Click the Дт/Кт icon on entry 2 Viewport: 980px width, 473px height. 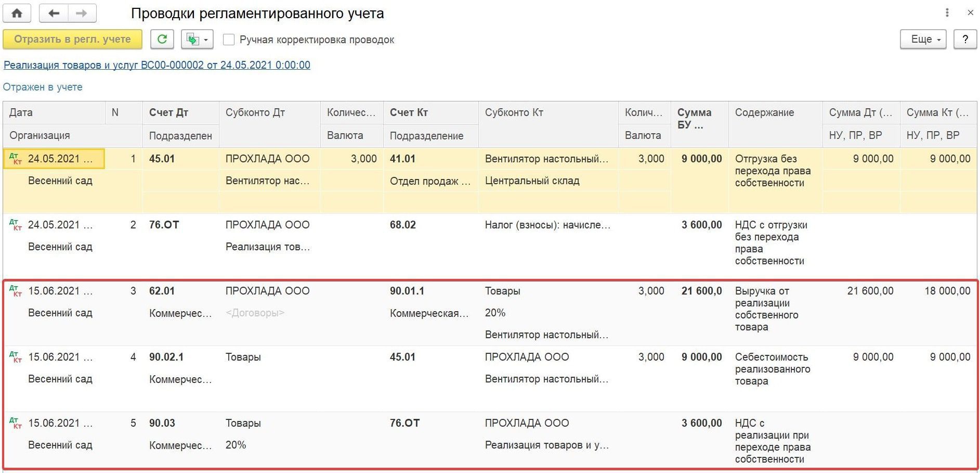click(x=16, y=225)
